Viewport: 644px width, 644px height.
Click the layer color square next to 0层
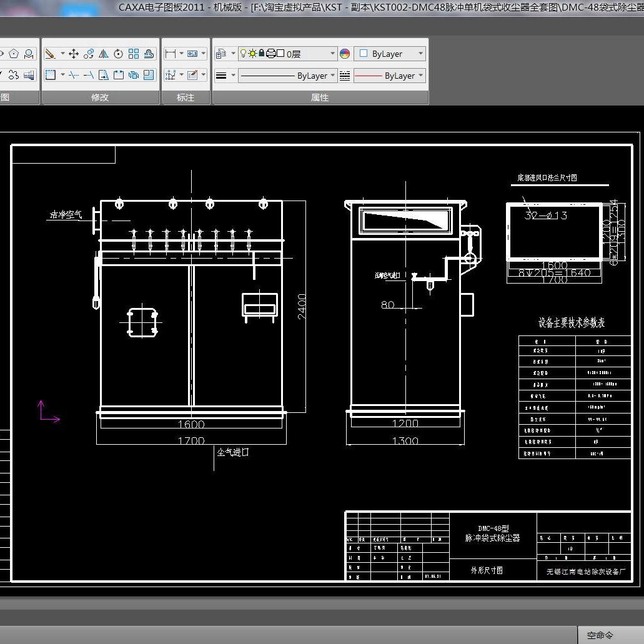[280, 53]
